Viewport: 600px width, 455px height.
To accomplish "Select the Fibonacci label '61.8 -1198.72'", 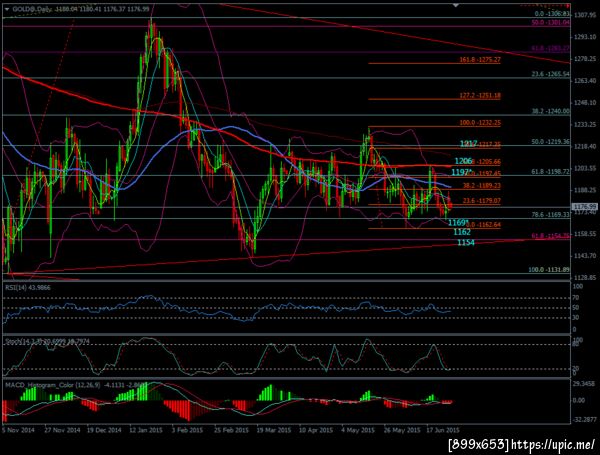I will click(550, 172).
